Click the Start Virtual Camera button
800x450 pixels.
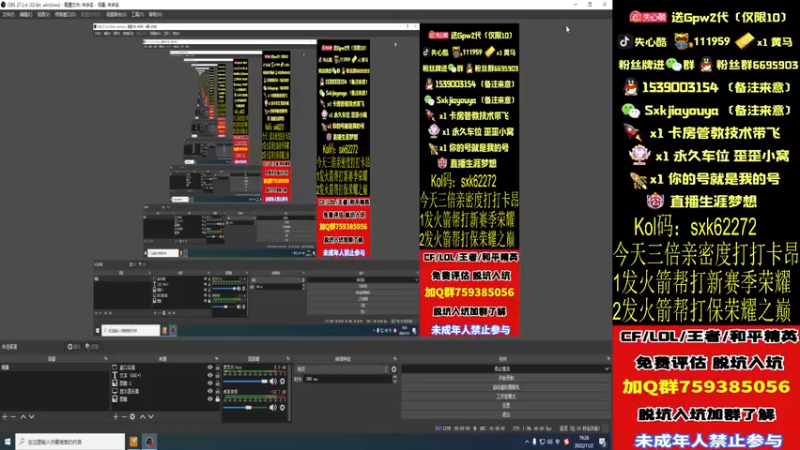click(x=506, y=387)
